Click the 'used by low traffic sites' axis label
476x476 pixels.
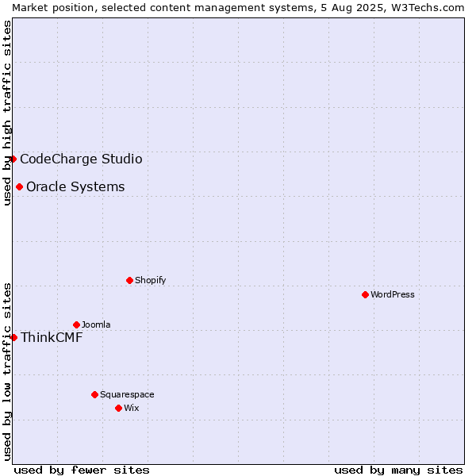(x=6, y=372)
